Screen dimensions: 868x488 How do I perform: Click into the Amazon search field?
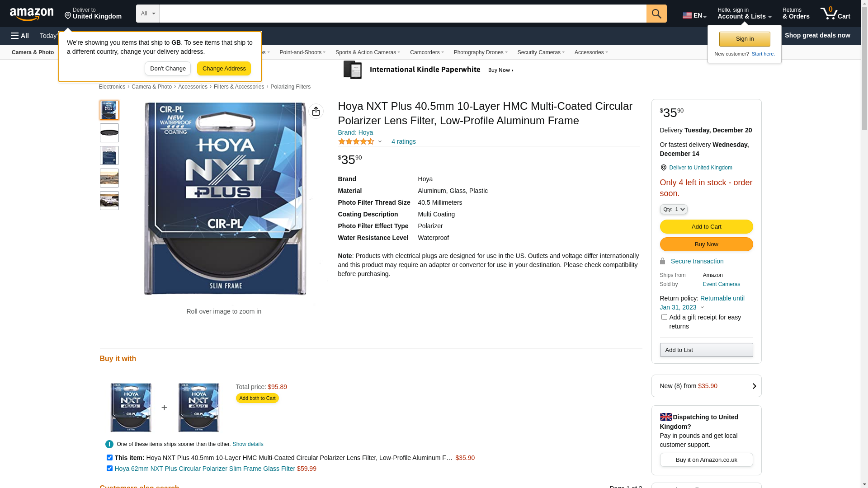(x=402, y=14)
